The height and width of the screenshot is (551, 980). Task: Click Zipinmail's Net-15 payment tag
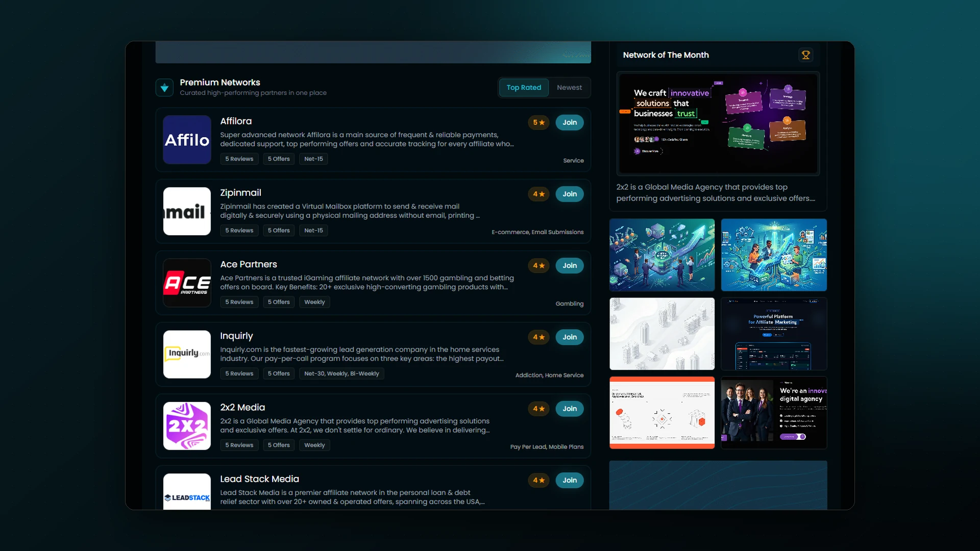pos(313,231)
